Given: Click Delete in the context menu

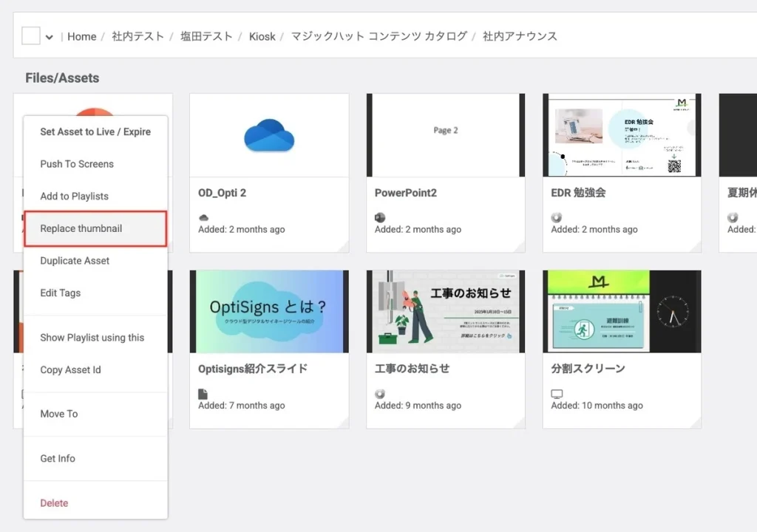Looking at the screenshot, I should coord(54,503).
